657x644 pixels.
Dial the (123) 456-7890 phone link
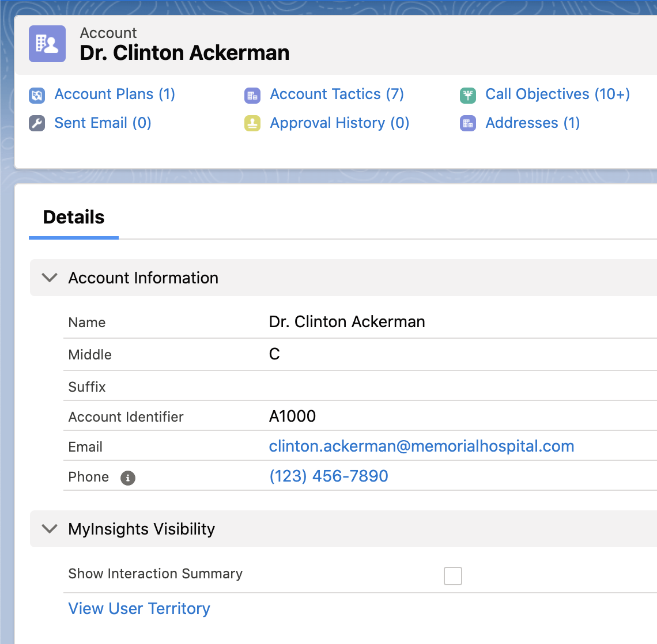[328, 476]
